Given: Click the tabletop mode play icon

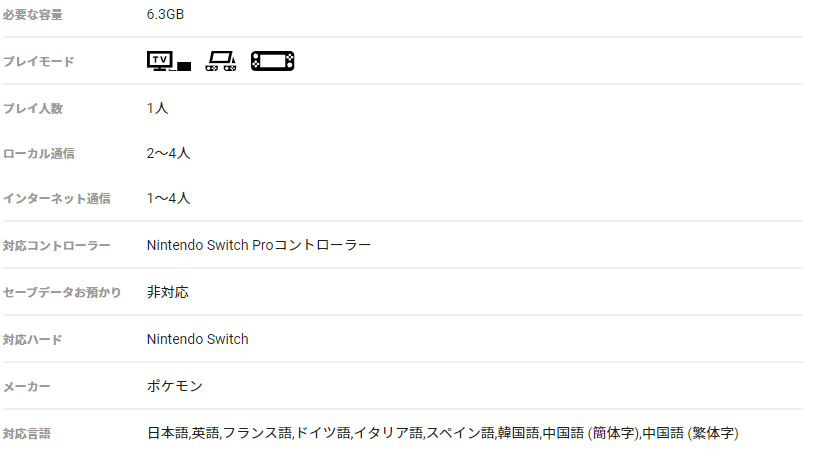Looking at the screenshot, I should 221,61.
